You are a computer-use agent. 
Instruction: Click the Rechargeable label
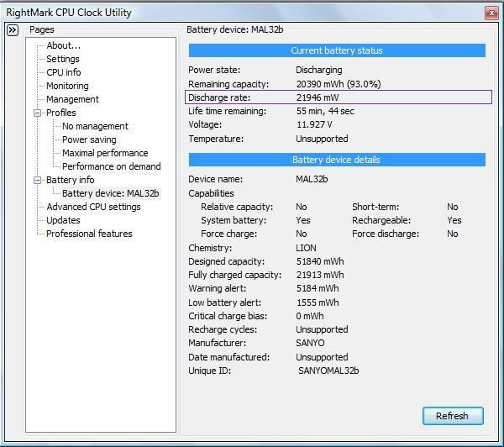pos(381,220)
